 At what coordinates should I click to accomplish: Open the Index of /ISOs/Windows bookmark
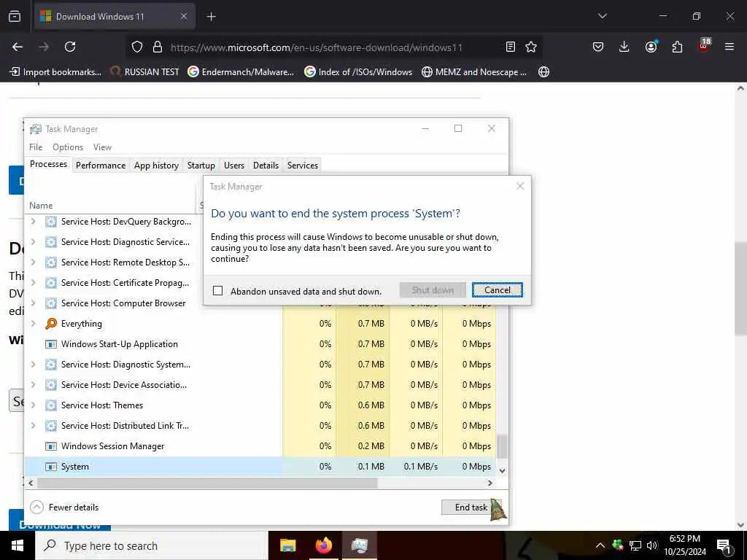coord(358,72)
